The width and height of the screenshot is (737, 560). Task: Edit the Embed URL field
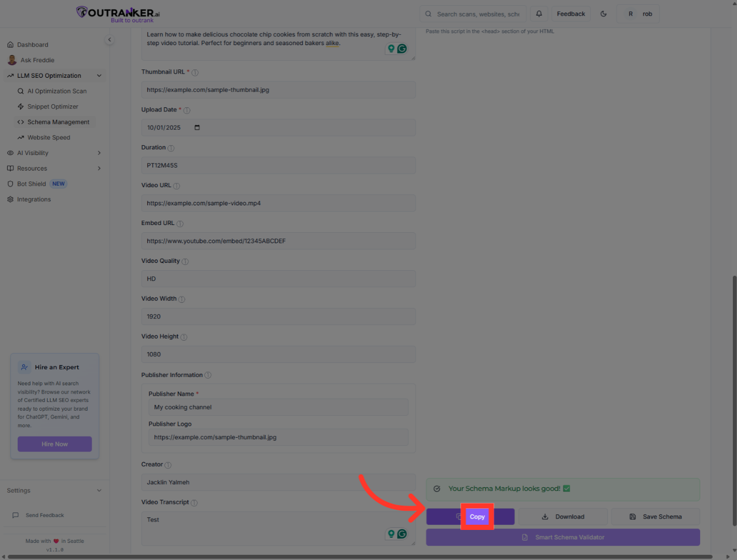tap(278, 241)
